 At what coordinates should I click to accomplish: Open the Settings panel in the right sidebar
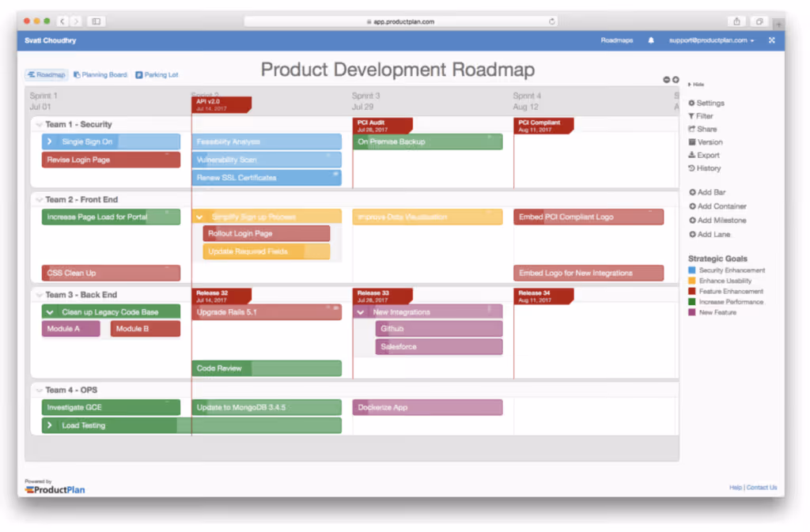[x=705, y=103]
